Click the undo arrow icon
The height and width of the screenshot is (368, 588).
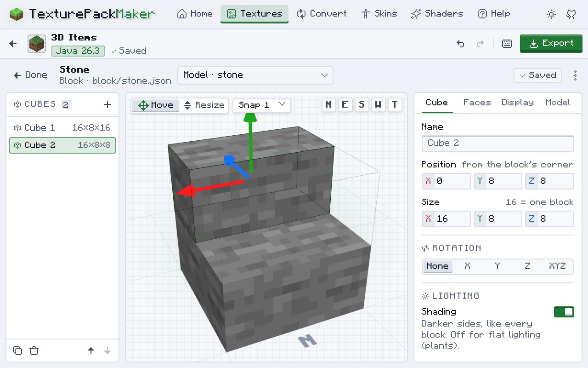coord(460,44)
